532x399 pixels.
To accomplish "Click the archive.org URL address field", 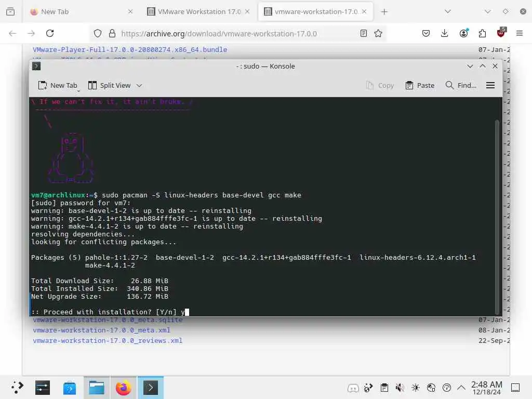I will pos(237,34).
